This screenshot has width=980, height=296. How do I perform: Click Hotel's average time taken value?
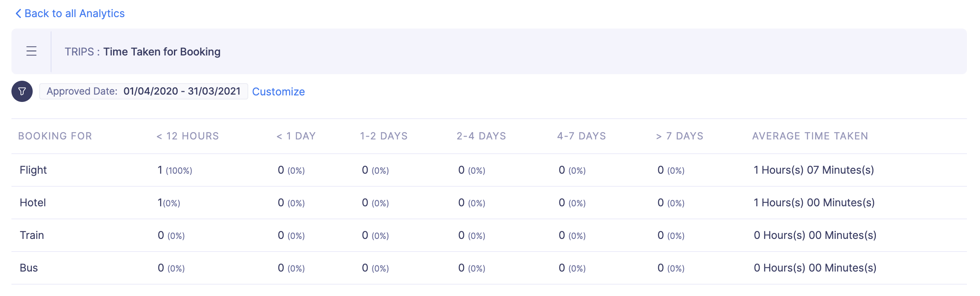814,203
